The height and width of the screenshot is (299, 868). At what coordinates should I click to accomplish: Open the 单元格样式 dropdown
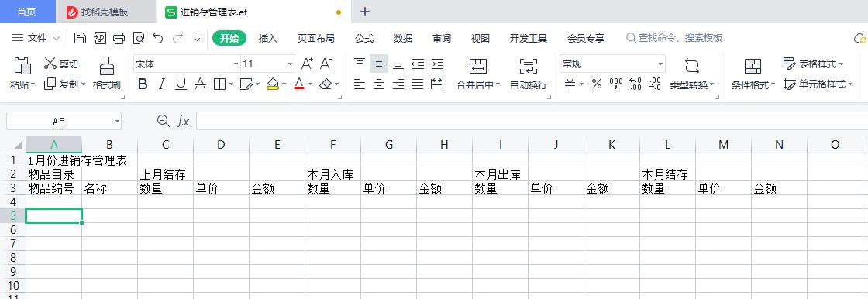click(x=818, y=84)
